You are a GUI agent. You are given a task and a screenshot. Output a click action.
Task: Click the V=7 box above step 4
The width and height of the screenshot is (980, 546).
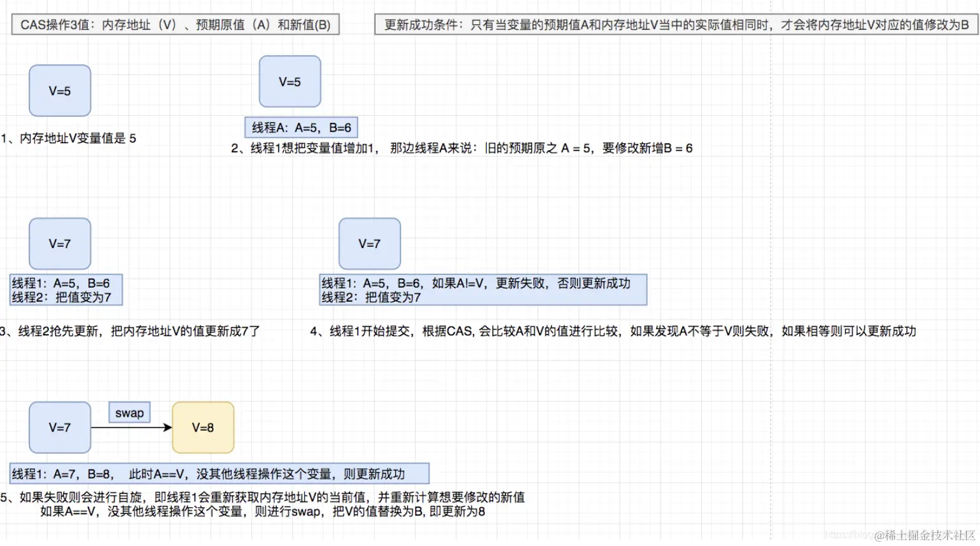370,244
